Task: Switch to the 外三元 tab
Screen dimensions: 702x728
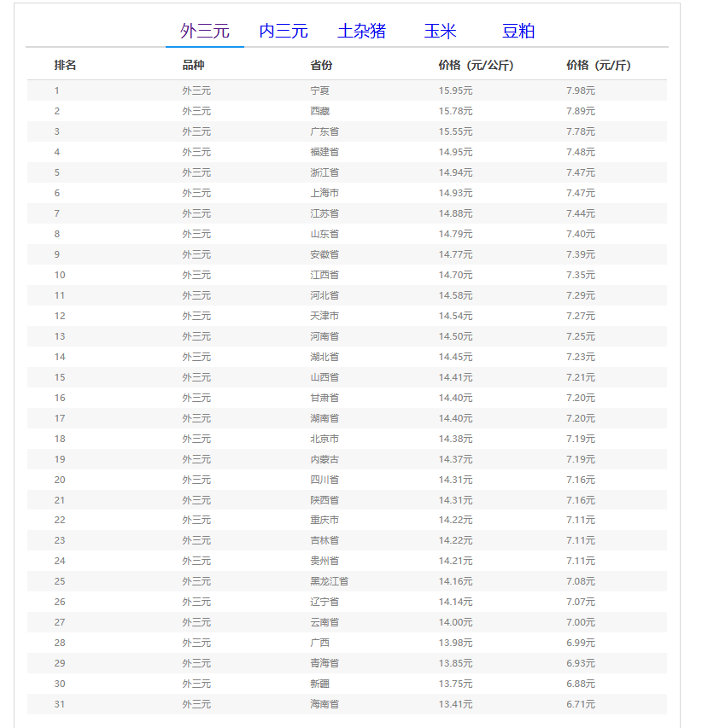Action: coord(205,31)
